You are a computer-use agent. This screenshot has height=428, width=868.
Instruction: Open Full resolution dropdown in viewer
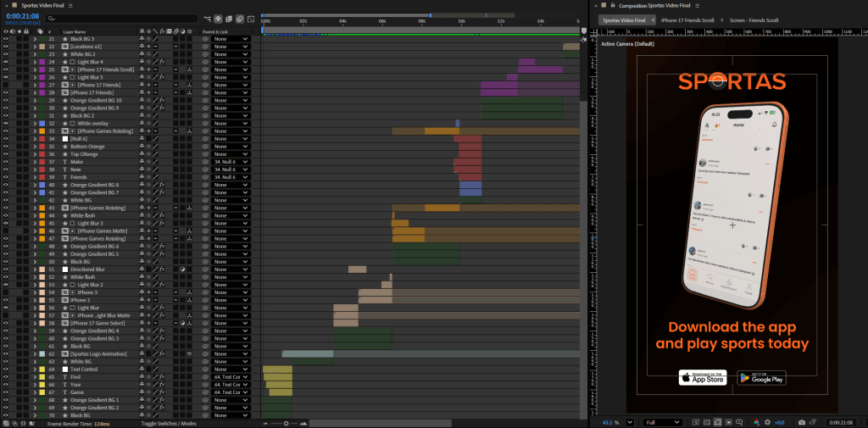tap(663, 422)
